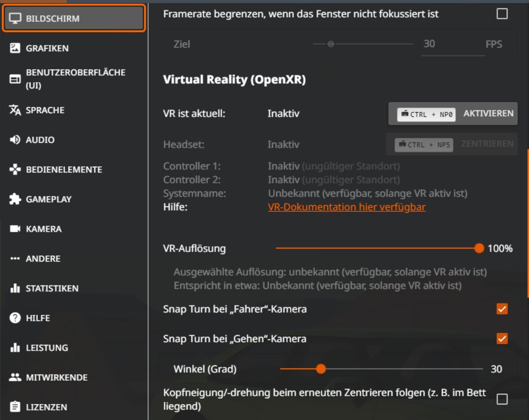The height and width of the screenshot is (420, 529).
Task: Enable Kopfneigung/-drehung beim Zentrieren checkbox
Action: point(502,399)
